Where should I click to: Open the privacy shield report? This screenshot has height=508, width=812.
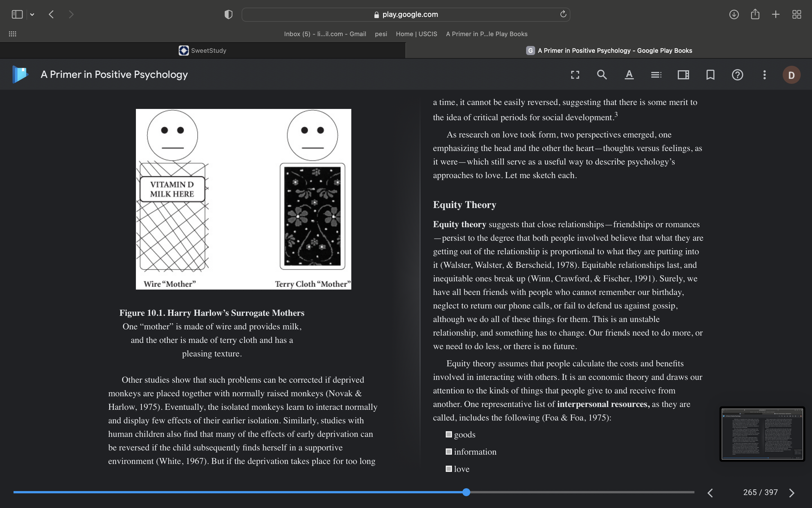(x=228, y=14)
